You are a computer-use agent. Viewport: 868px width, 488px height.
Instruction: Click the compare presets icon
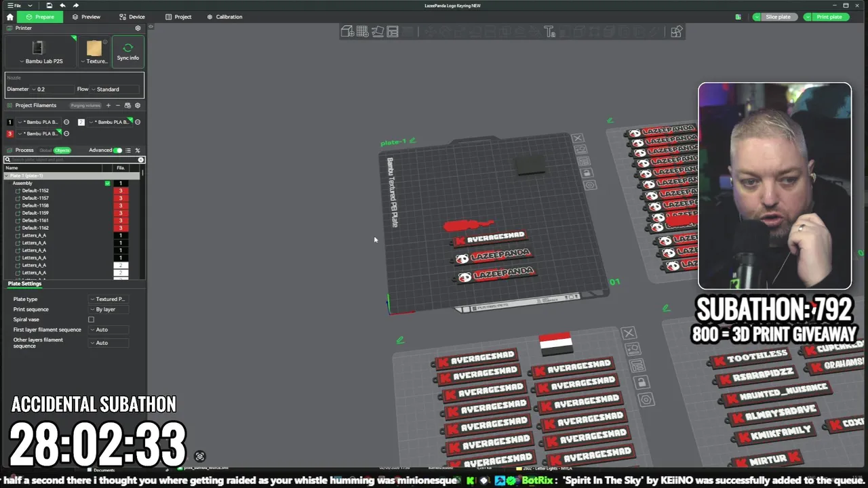138,150
